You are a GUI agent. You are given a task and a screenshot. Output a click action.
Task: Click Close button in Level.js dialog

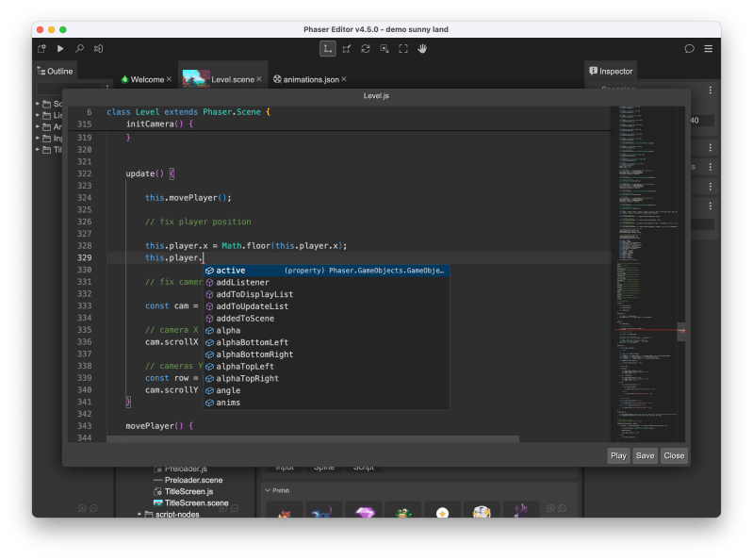tap(674, 455)
